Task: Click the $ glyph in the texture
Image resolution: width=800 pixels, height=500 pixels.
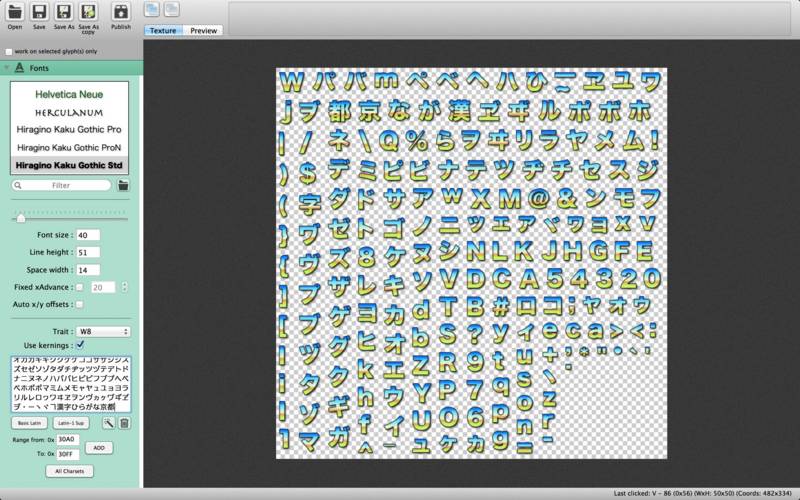Action: pyautogui.click(x=307, y=173)
